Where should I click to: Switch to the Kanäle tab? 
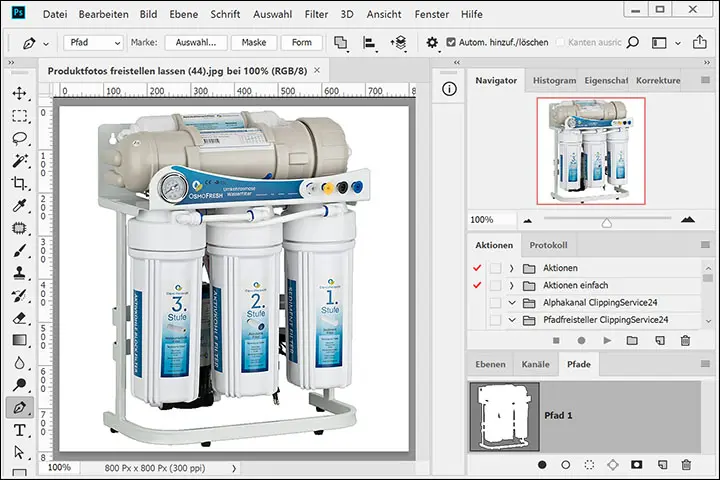coord(535,365)
